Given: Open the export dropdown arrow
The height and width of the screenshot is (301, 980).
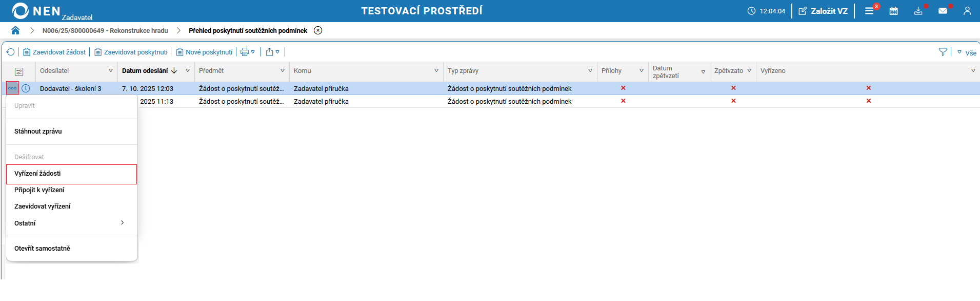Looking at the screenshot, I should (277, 52).
